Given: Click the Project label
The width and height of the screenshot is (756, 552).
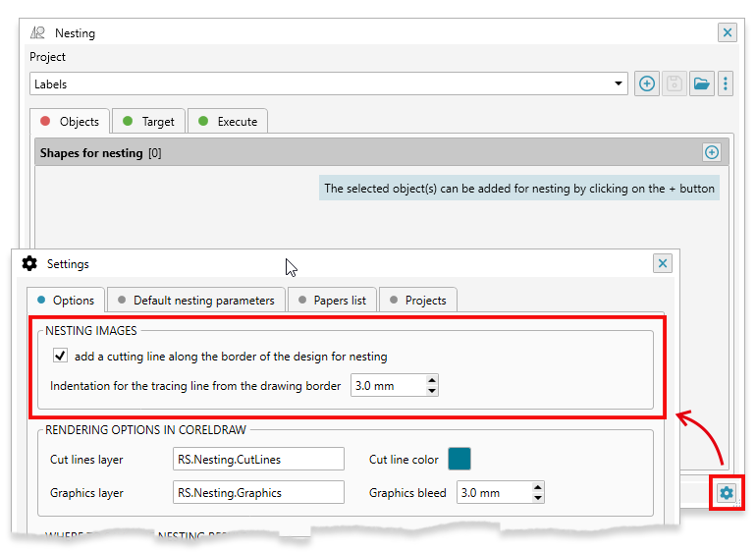Looking at the screenshot, I should point(47,57).
